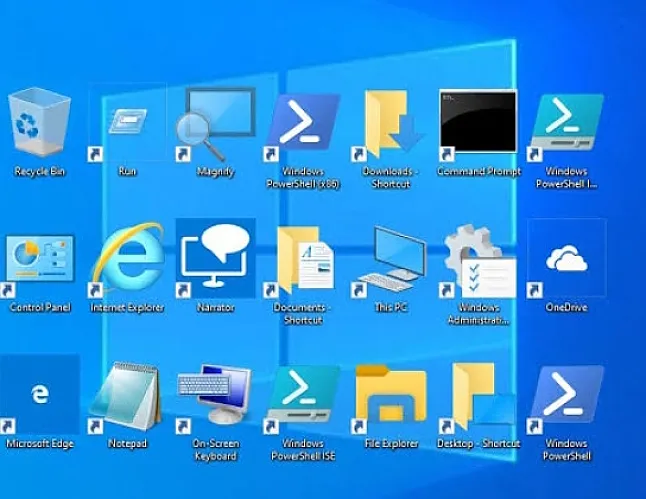Select the Recycle Bin icon

pos(39,122)
